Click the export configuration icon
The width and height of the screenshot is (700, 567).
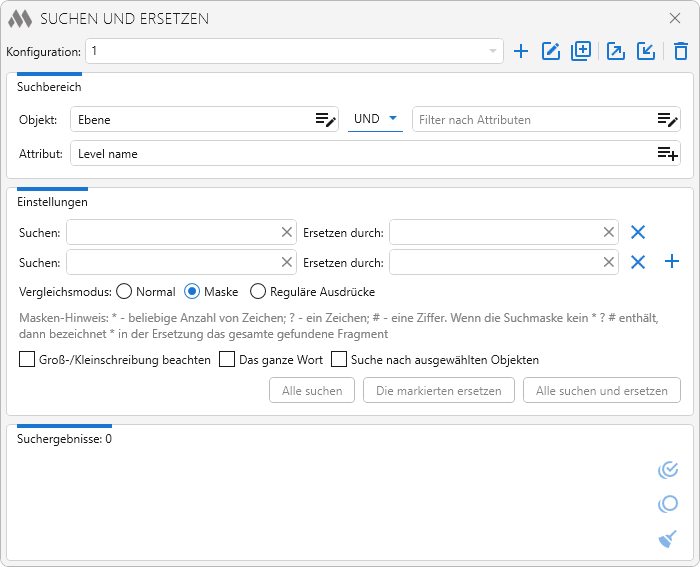(616, 51)
